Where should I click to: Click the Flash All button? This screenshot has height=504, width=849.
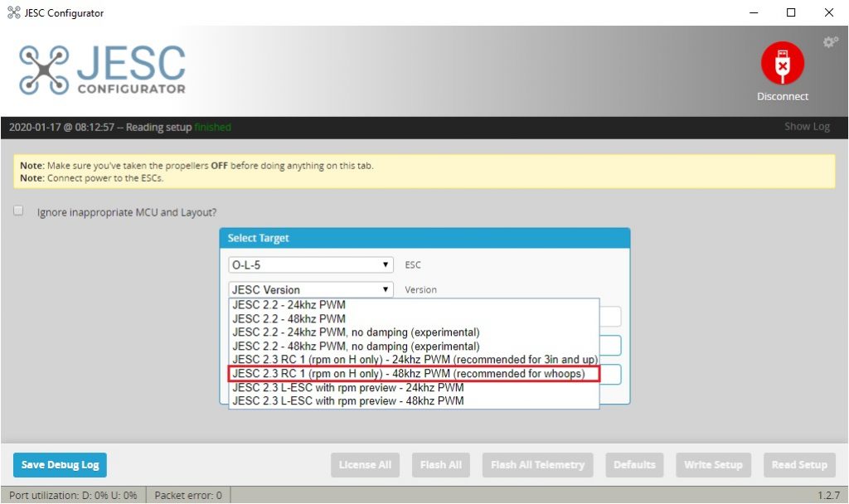click(441, 465)
